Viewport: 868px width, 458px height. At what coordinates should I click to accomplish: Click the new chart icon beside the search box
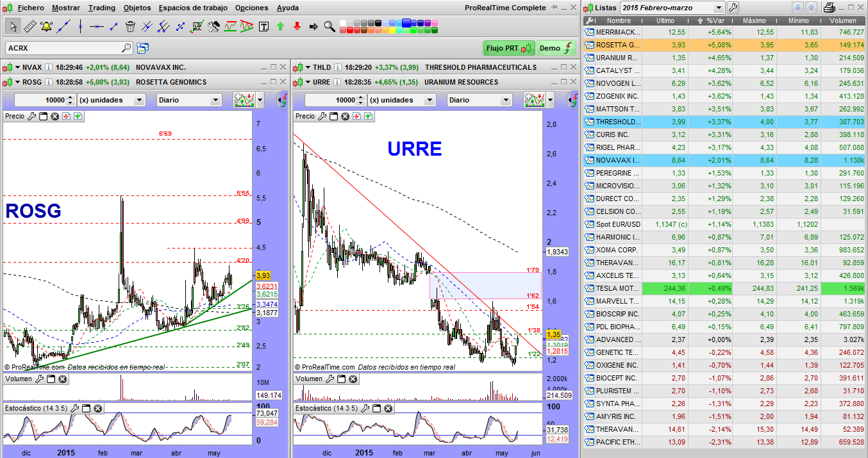point(142,47)
